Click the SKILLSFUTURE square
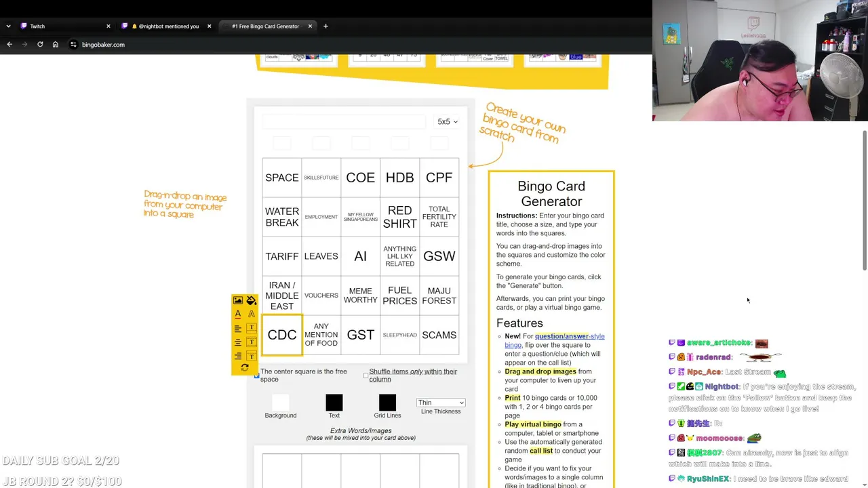 321,178
